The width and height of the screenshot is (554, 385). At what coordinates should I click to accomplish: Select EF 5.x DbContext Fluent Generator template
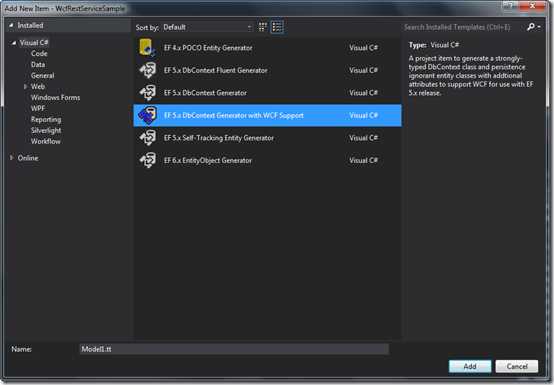267,70
